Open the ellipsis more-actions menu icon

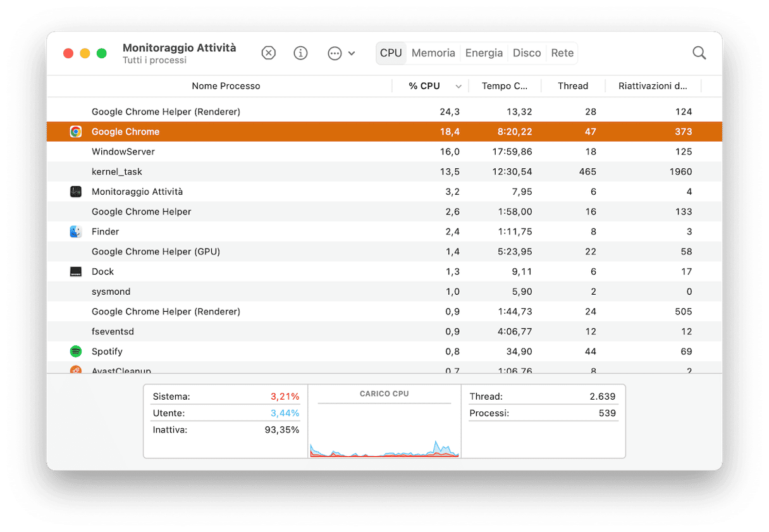click(335, 53)
